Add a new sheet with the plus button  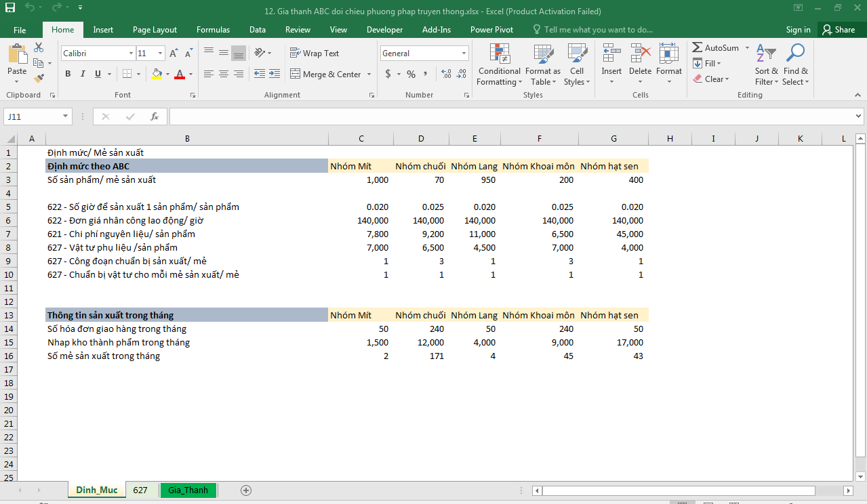[x=246, y=490]
